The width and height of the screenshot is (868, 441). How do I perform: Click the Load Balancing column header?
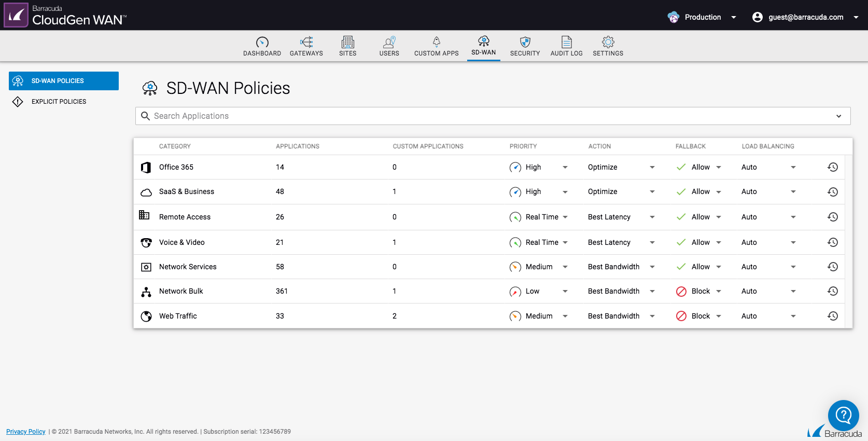[768, 146]
